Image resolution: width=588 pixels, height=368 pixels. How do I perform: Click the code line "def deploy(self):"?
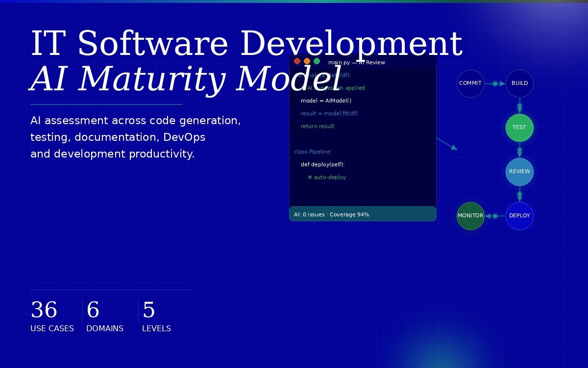[x=322, y=164]
